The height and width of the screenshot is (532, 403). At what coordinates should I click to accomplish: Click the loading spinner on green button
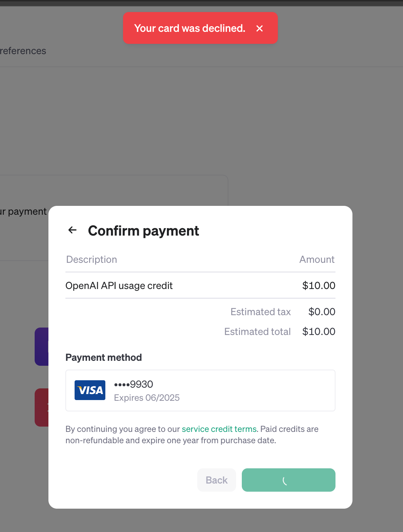[285, 480]
